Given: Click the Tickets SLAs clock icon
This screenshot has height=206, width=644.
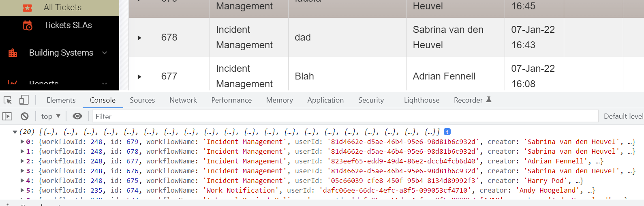Looking at the screenshot, I should click(27, 26).
